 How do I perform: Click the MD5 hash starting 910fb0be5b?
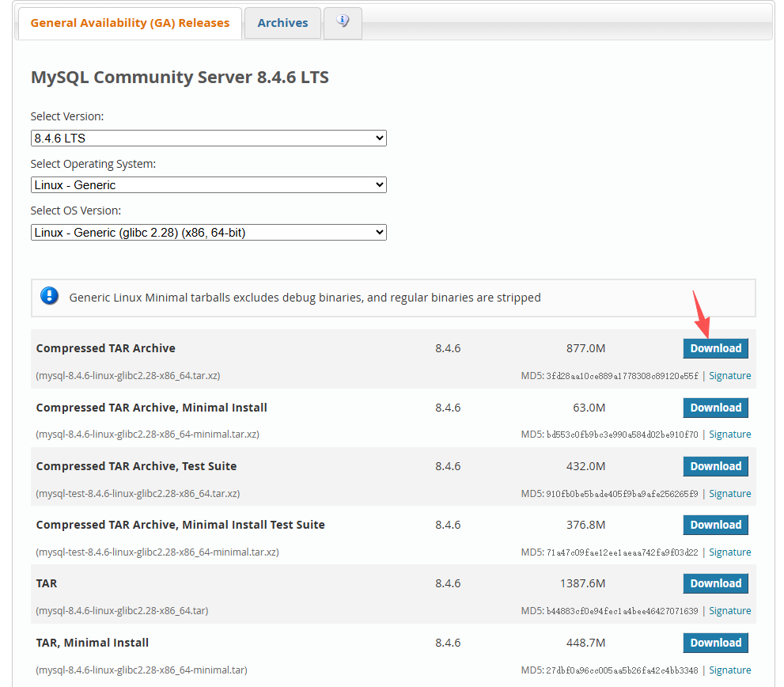(622, 495)
